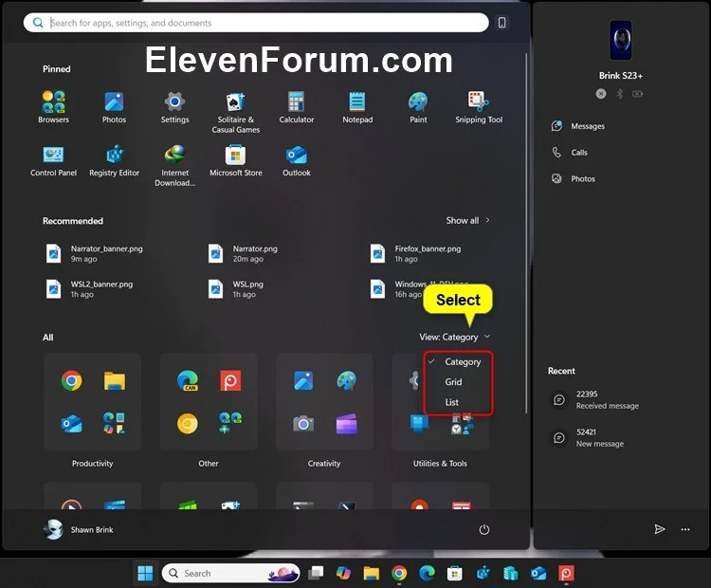Open WSL2_banner.png recommended file

click(x=90, y=289)
